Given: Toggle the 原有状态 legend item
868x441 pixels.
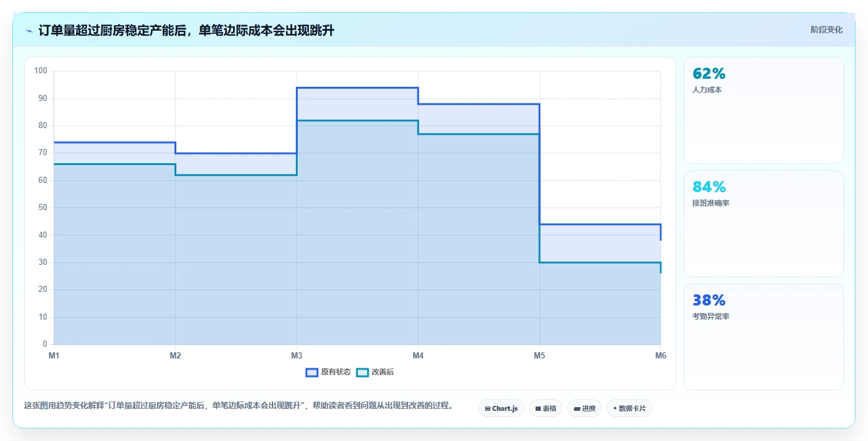Looking at the screenshot, I should (x=329, y=372).
